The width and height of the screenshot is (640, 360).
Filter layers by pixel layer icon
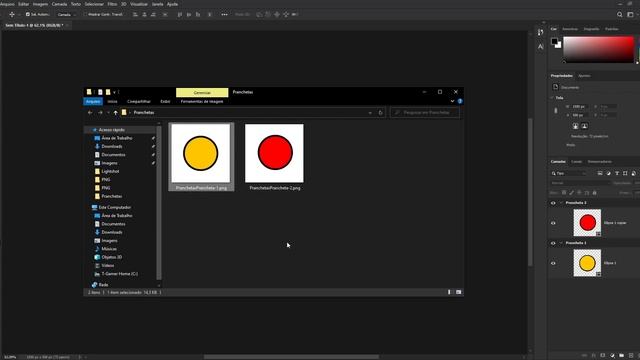coord(600,173)
